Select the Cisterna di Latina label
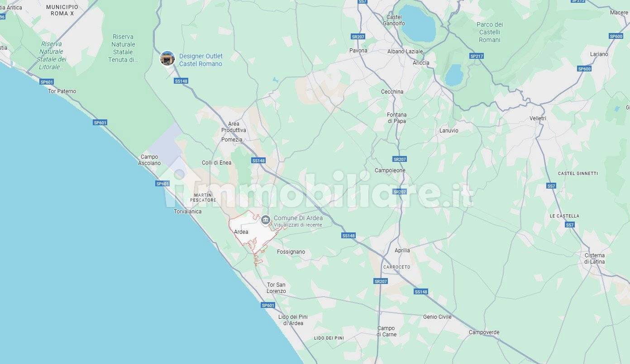The width and height of the screenshot is (630, 364). coord(595,259)
